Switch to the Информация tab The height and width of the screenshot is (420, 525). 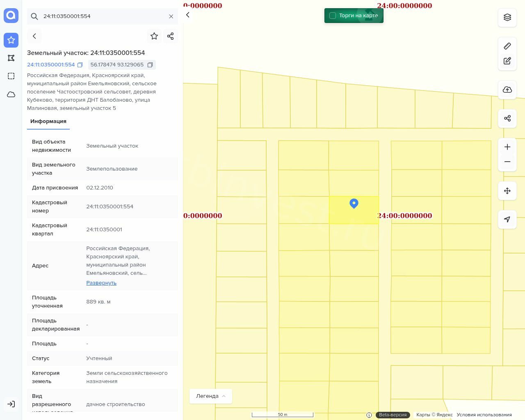[48, 121]
